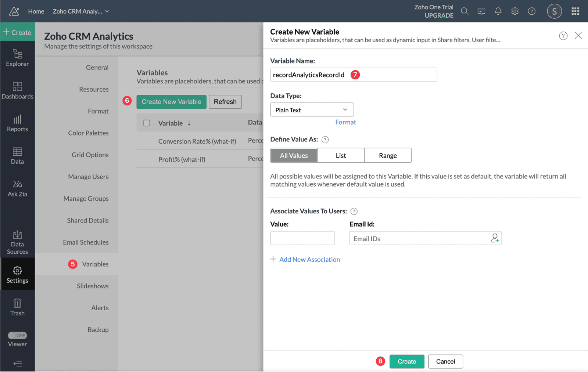Select Profit% (what-if) row
The width and height of the screenshot is (588, 372).
point(200,159)
